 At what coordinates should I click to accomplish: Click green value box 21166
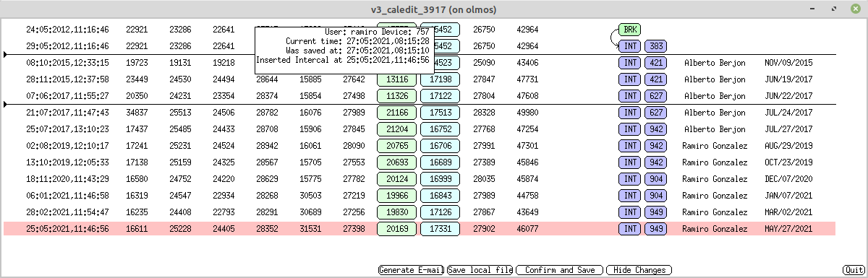coord(397,113)
